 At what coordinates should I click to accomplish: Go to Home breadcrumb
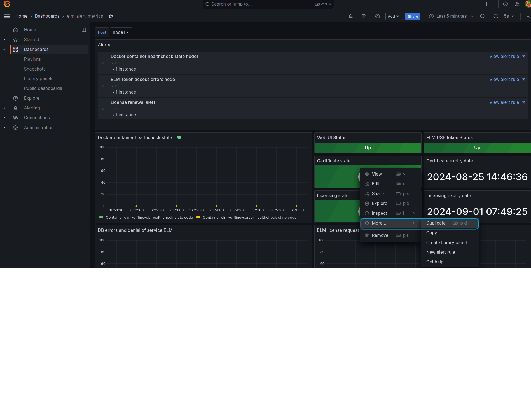[21, 16]
